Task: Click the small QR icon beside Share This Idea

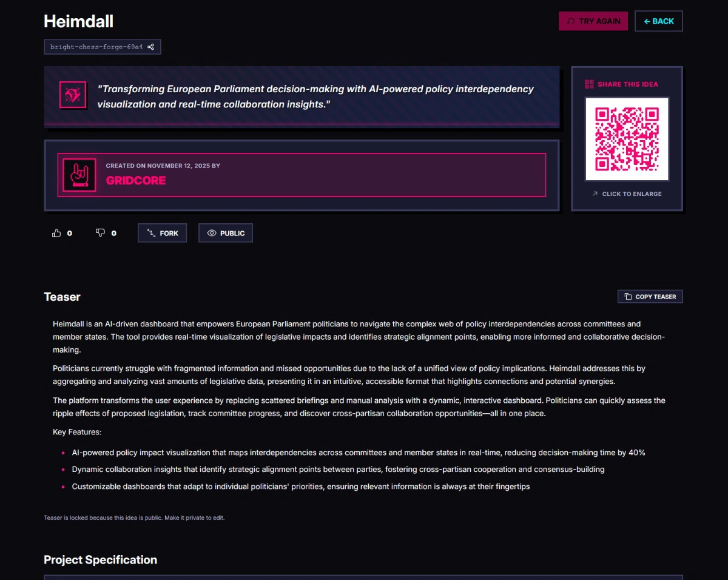Action: click(589, 84)
